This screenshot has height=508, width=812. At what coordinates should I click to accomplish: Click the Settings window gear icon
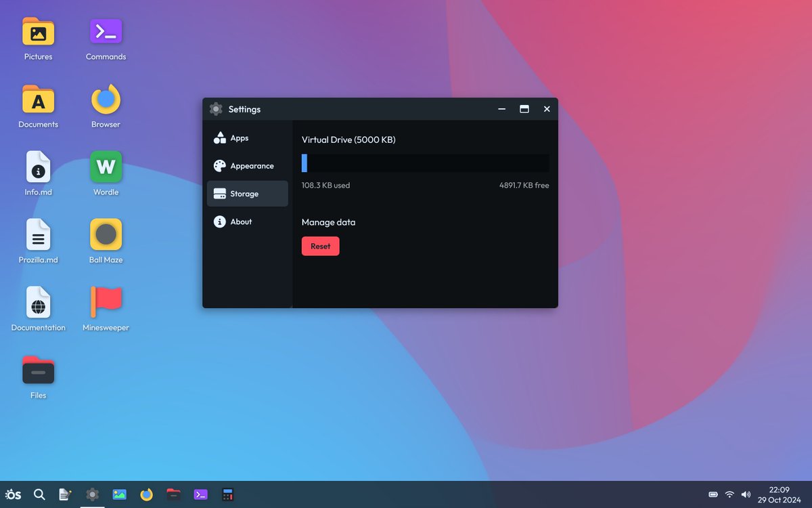pyautogui.click(x=216, y=109)
